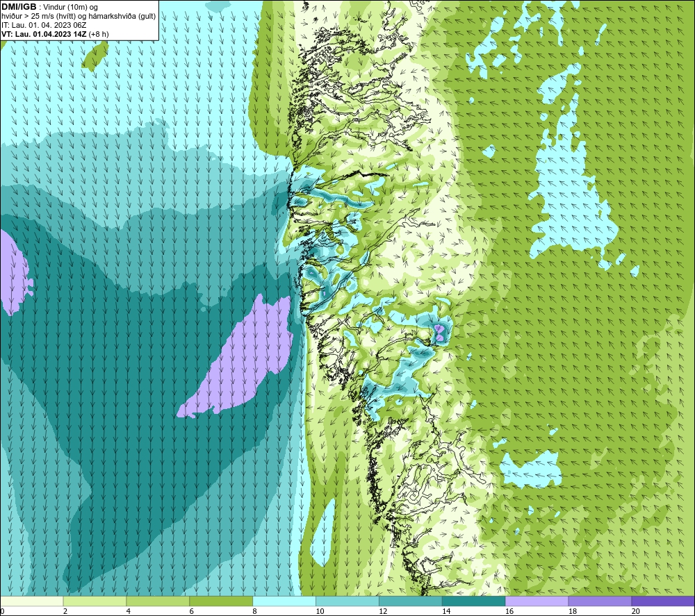Click the legend value label 16
The height and width of the screenshot is (616, 695).
pyautogui.click(x=509, y=612)
